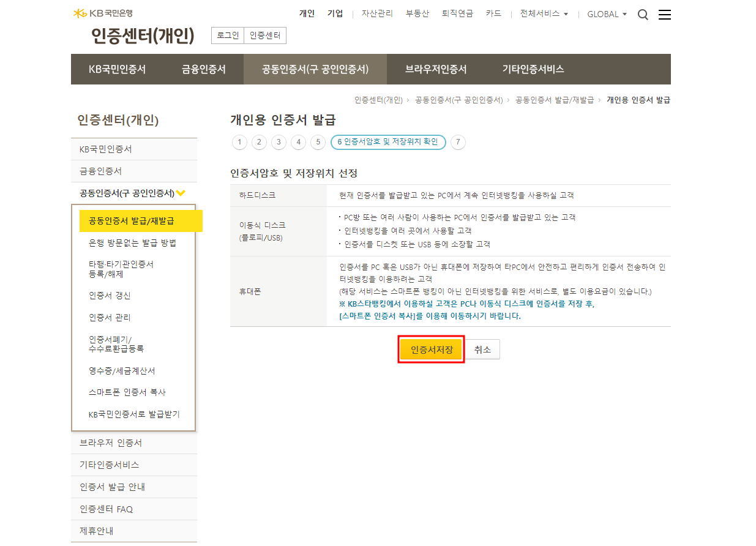The height and width of the screenshot is (546, 756).
Task: Click the 공동인증서 발급/재발급 breadcrumb link
Action: click(555, 100)
